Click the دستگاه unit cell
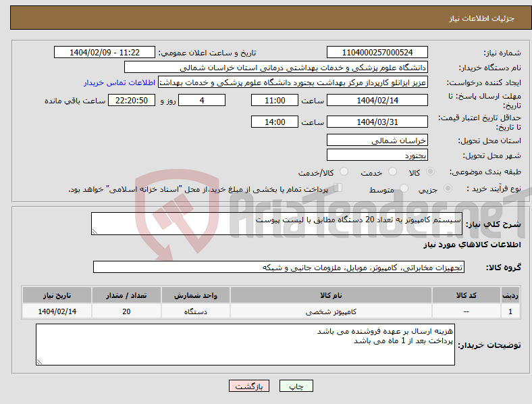This screenshot has height=404, width=532. coord(195,311)
